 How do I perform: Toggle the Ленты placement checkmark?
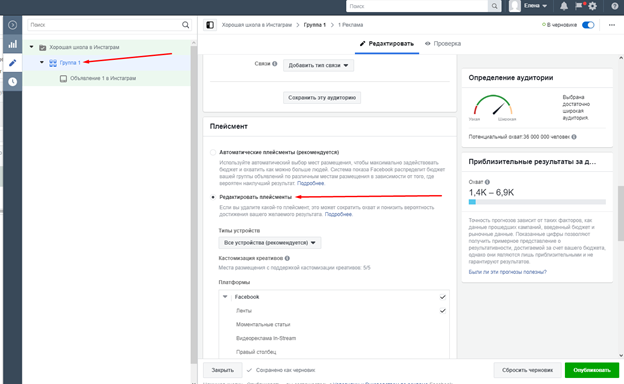click(x=443, y=311)
